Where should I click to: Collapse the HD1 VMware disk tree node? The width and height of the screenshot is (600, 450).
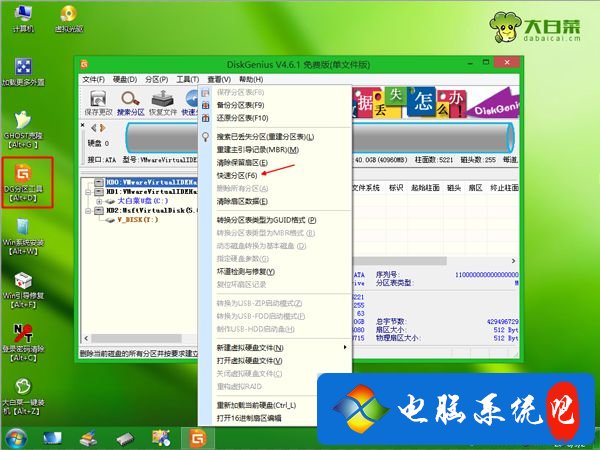[88, 192]
